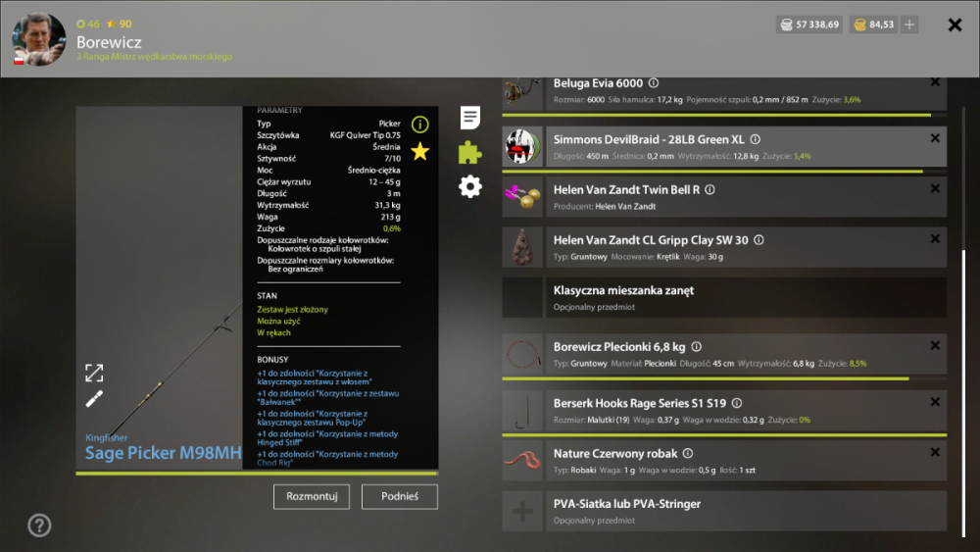Open the notes list icon
This screenshot has height=552, width=980.
point(470,117)
